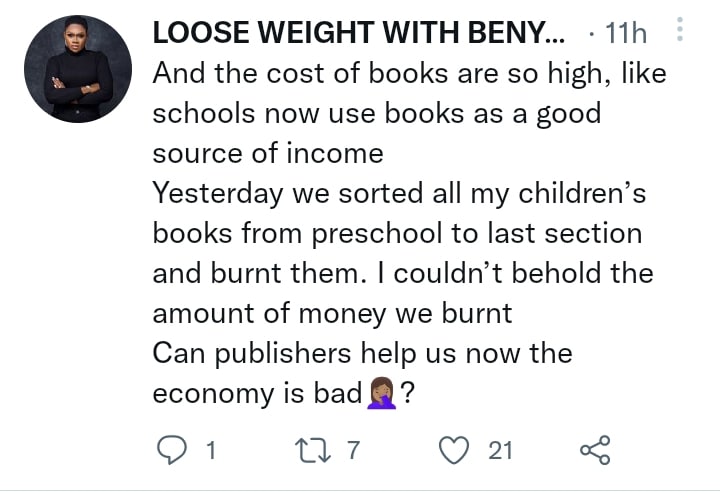Viewport: 720px width, 504px height.
Task: Open the share icon for this tweet
Action: (594, 451)
